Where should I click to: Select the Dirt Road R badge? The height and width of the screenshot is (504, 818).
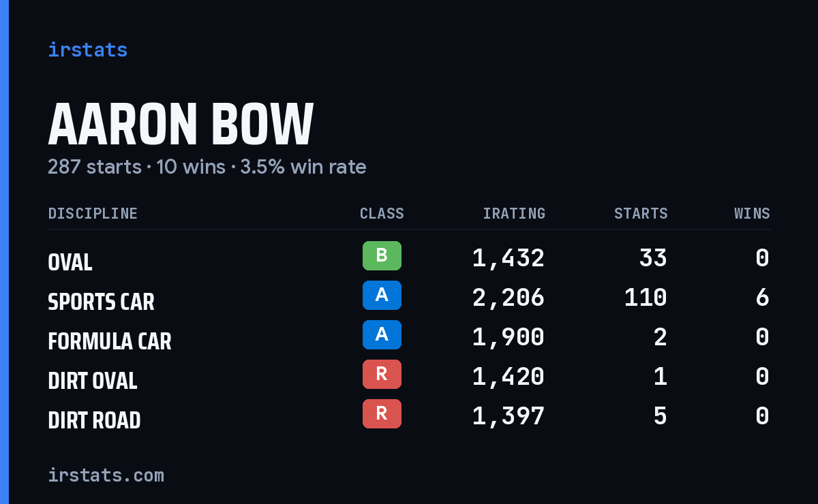point(382,413)
